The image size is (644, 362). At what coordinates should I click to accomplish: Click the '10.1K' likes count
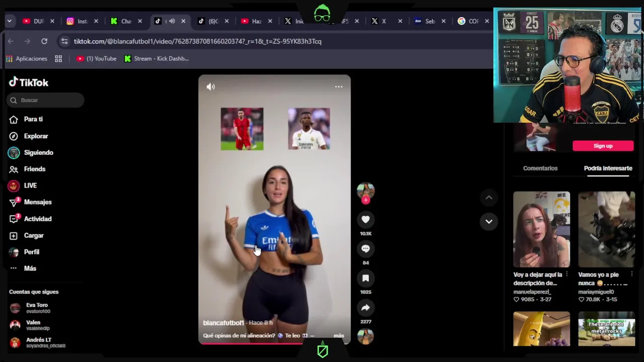[366, 234]
